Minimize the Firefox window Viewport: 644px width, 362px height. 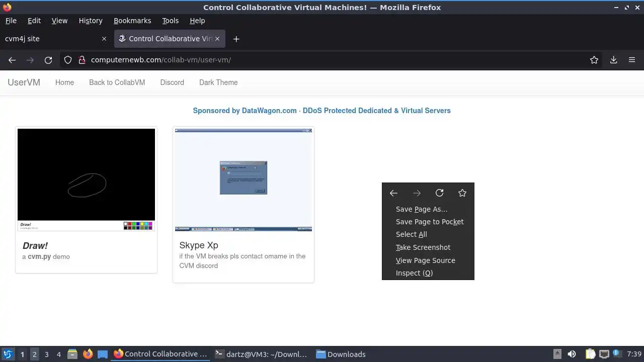(617, 8)
